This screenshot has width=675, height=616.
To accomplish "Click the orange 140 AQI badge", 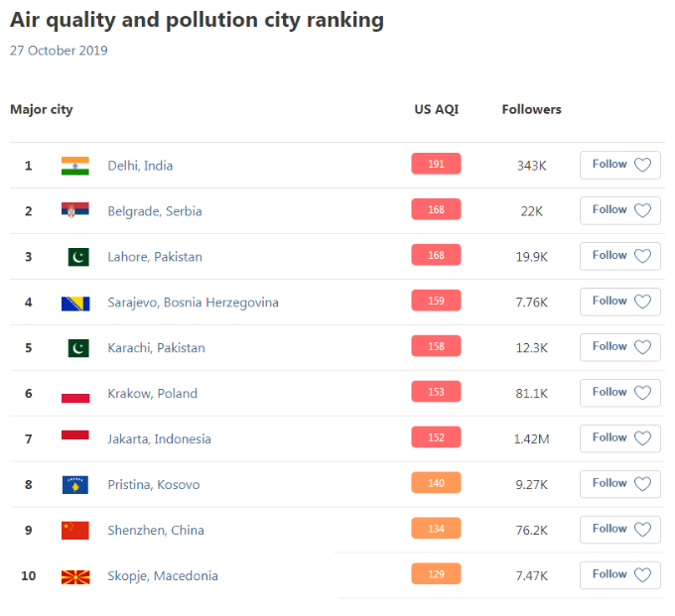I will [436, 483].
